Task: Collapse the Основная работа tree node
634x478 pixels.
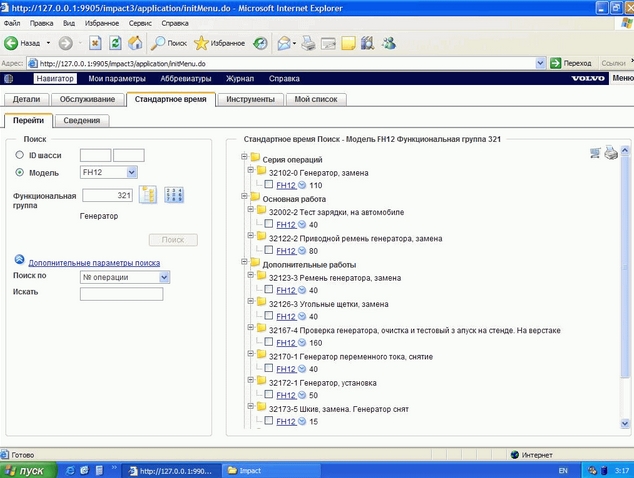Action: point(244,196)
